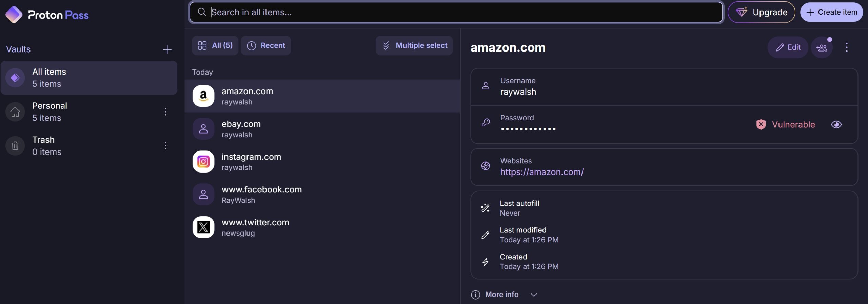Click the Last autofill Never value
This screenshot has height=304, width=868.
click(x=510, y=213)
